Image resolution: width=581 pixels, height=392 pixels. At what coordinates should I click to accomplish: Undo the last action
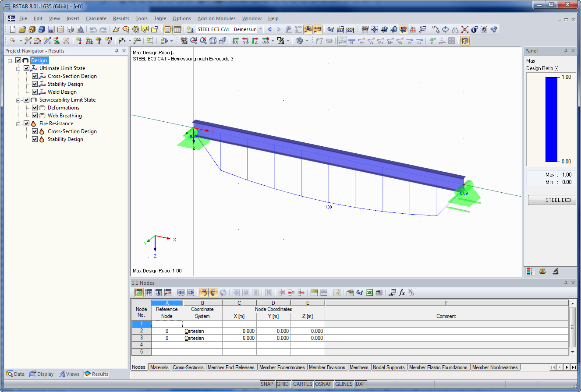coord(93,29)
